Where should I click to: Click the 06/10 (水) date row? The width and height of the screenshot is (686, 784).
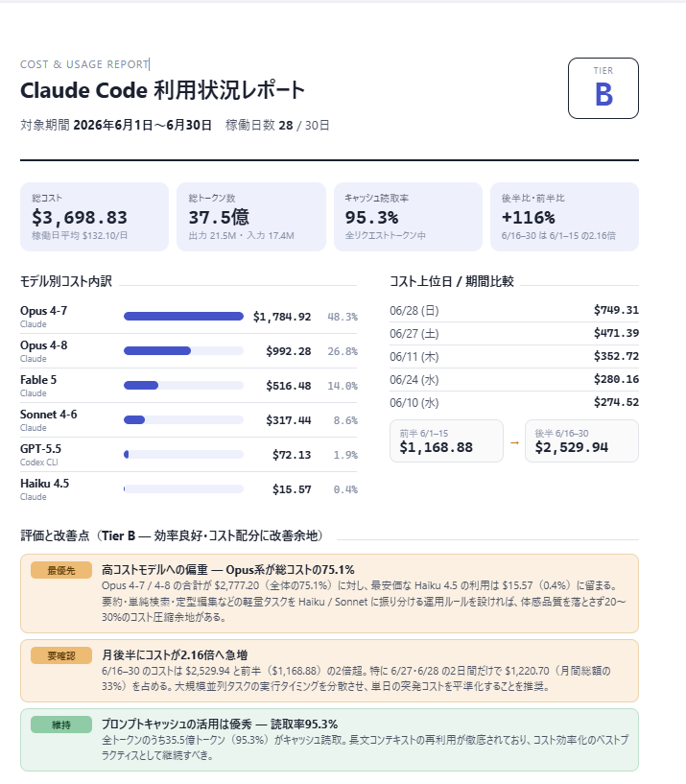(514, 402)
